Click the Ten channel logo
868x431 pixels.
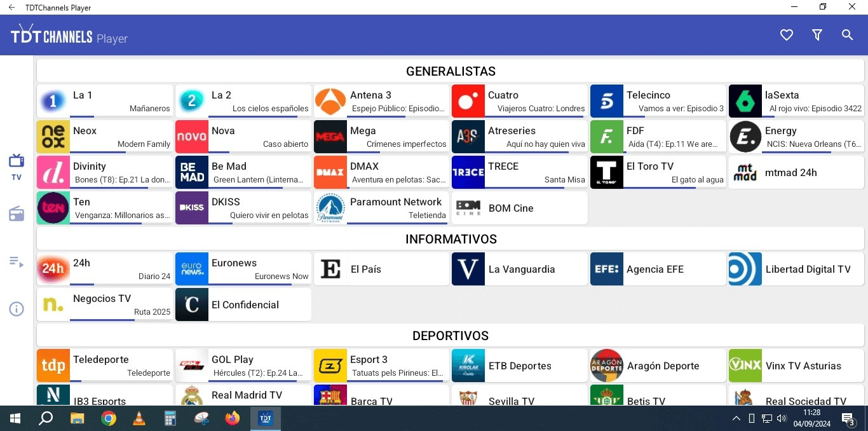[53, 208]
